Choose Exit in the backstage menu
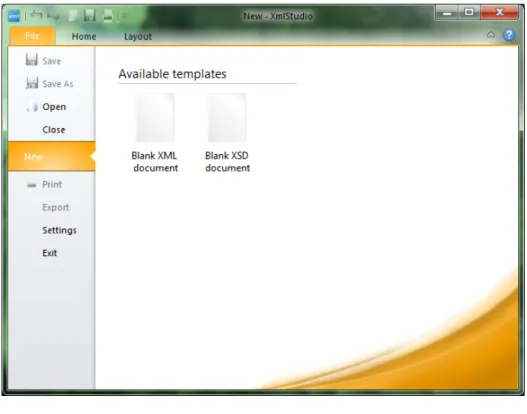Viewport: 527px width, 414px height. pos(51,253)
